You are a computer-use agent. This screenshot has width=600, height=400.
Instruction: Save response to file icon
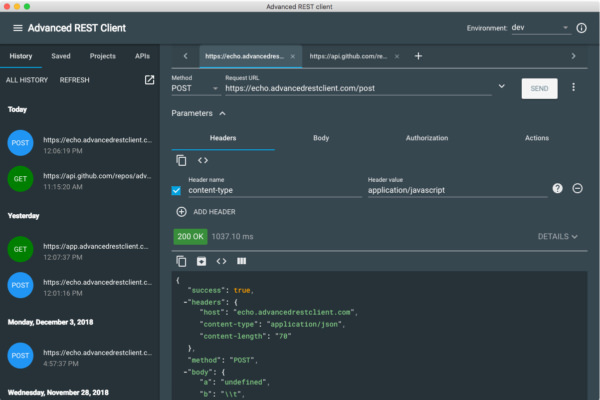(200, 261)
